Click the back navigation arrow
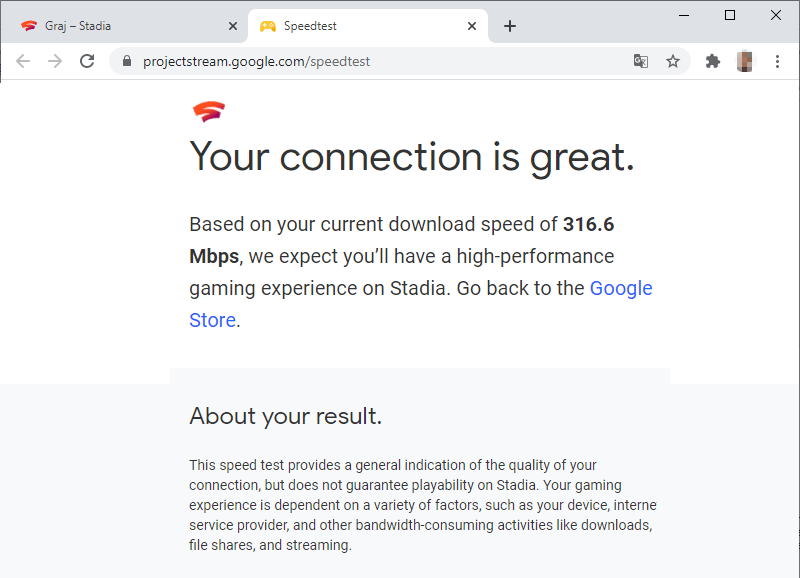800x578 pixels. 23,61
